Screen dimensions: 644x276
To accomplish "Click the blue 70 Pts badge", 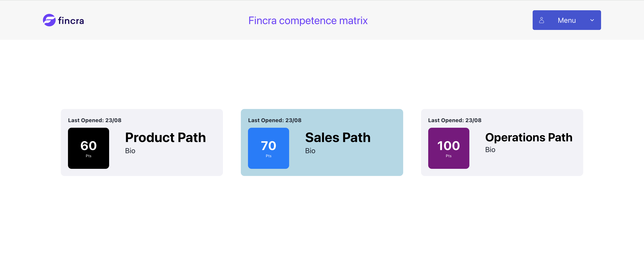I will tap(269, 148).
